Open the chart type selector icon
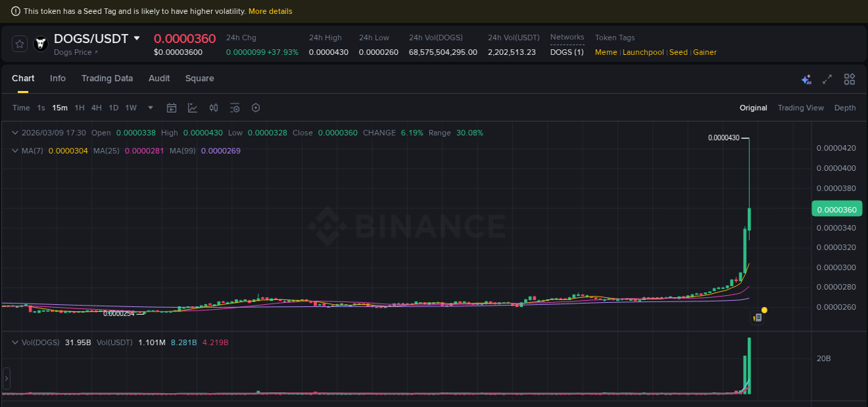Image resolution: width=868 pixels, height=407 pixels. click(x=192, y=108)
